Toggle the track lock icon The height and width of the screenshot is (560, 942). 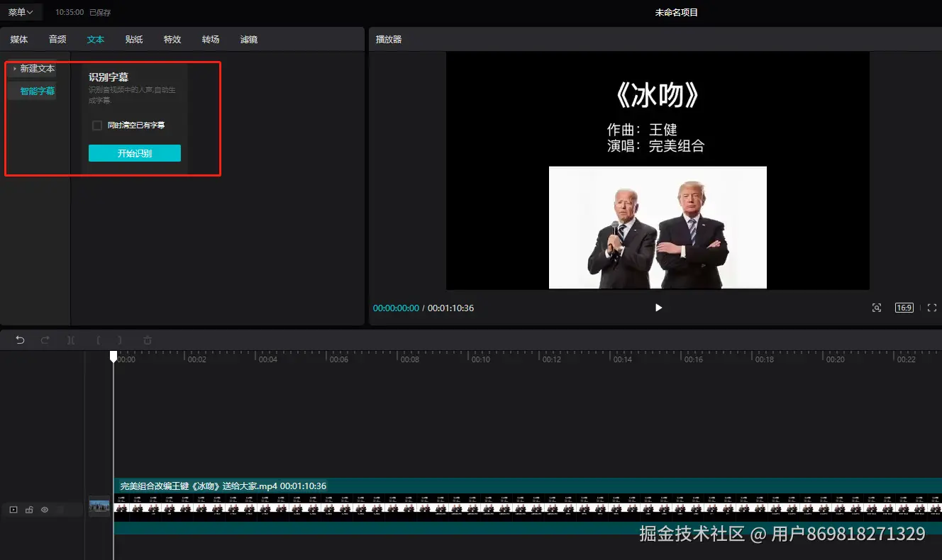coord(29,510)
